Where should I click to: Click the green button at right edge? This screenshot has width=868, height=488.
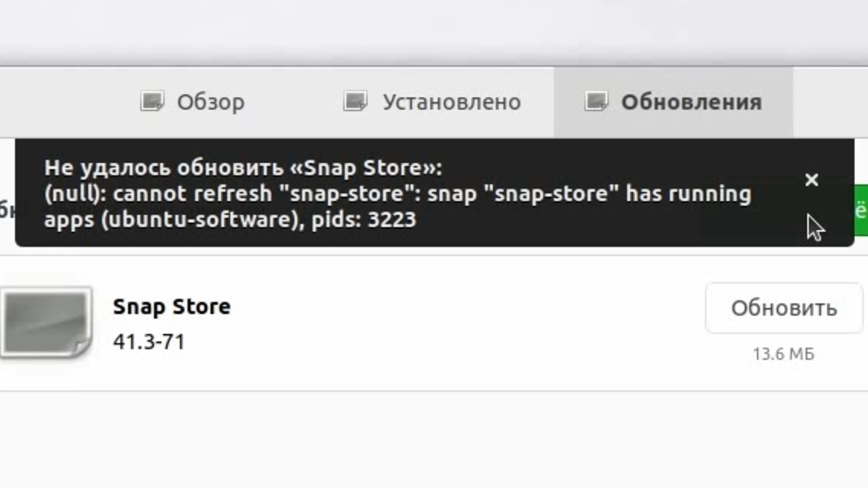click(x=861, y=210)
